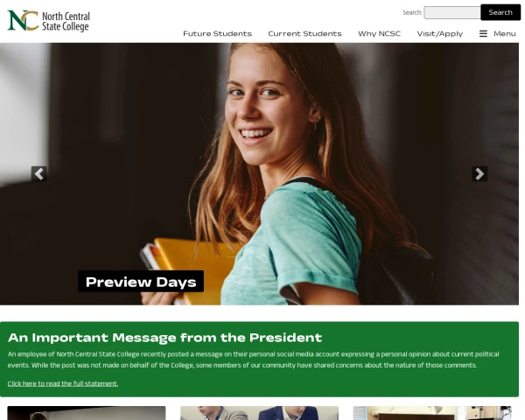The width and height of the screenshot is (525, 420).
Task: Click the Menu text label in navigation
Action: [x=505, y=33]
